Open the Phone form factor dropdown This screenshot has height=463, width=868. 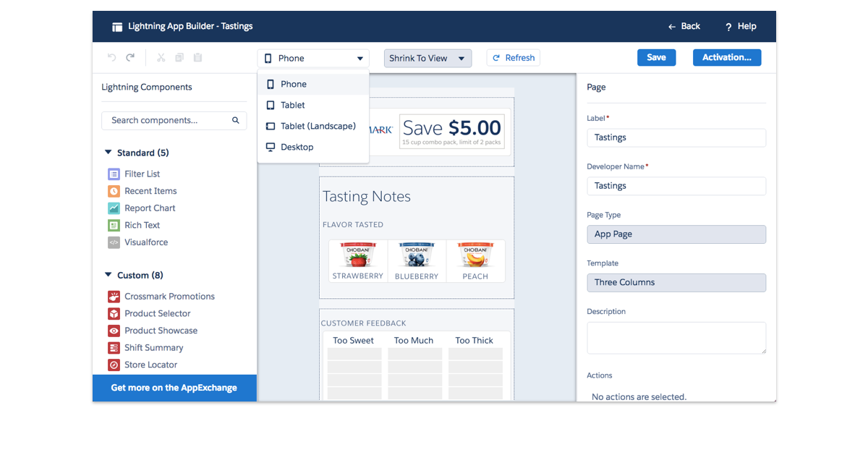(x=313, y=59)
